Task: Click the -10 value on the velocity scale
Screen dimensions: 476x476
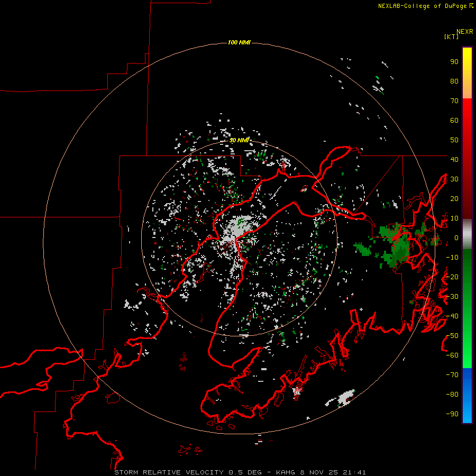Action: pyautogui.click(x=452, y=258)
